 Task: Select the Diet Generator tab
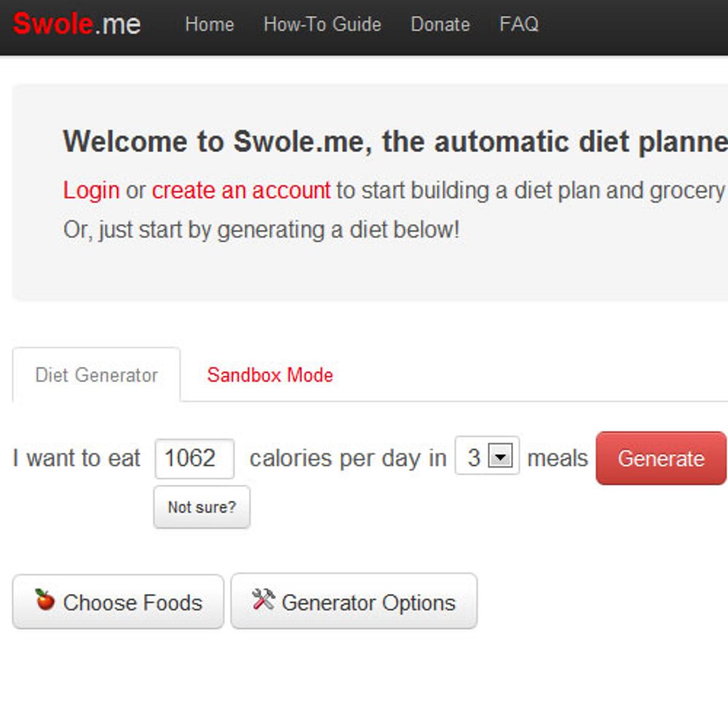[x=96, y=375]
